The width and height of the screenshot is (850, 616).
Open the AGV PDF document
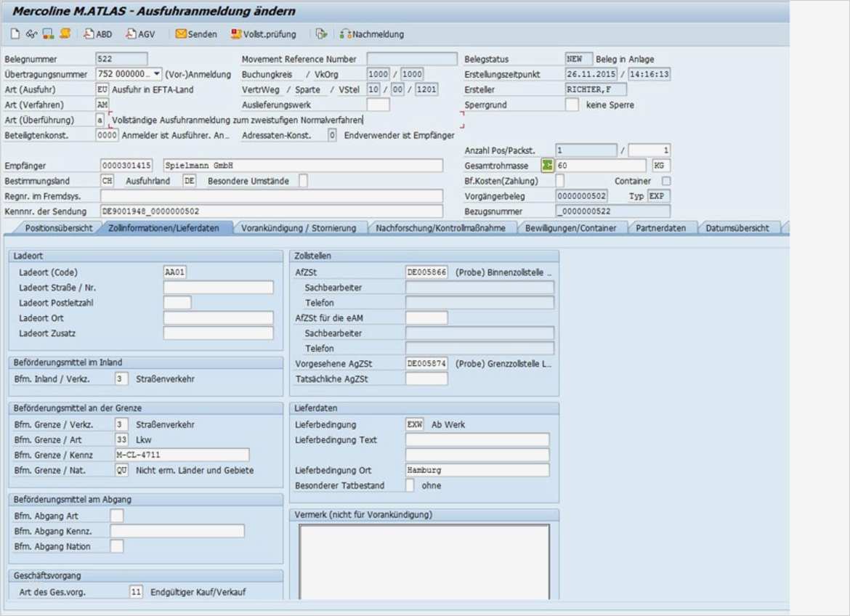point(140,34)
